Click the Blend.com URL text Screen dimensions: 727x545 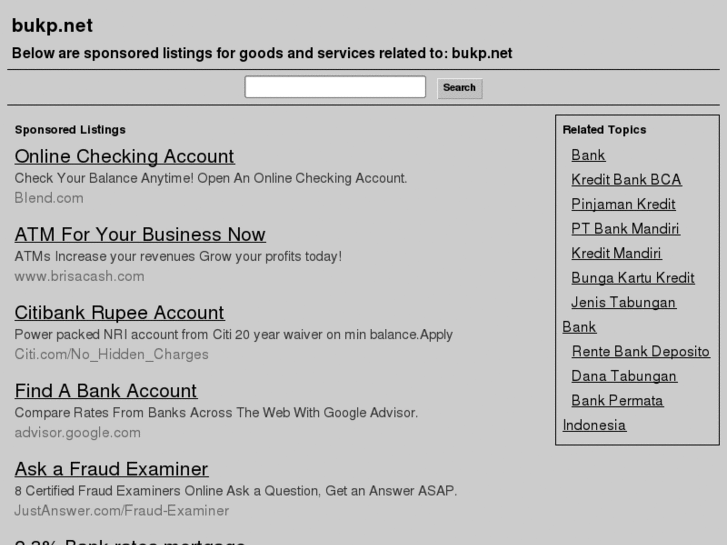[x=49, y=198]
